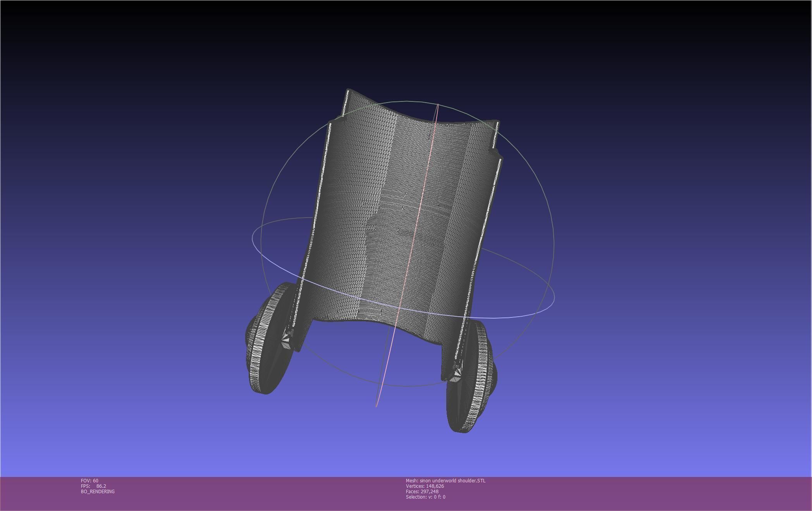Click the Selection: v: 0 f: 0 text
Viewport: 812px width, 511px height.
pos(426,497)
